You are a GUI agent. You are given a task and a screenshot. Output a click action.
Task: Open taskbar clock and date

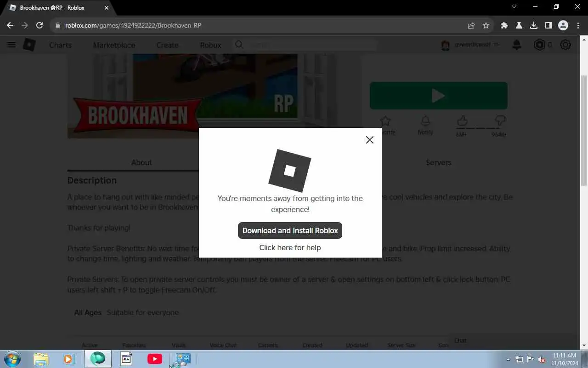click(x=565, y=359)
